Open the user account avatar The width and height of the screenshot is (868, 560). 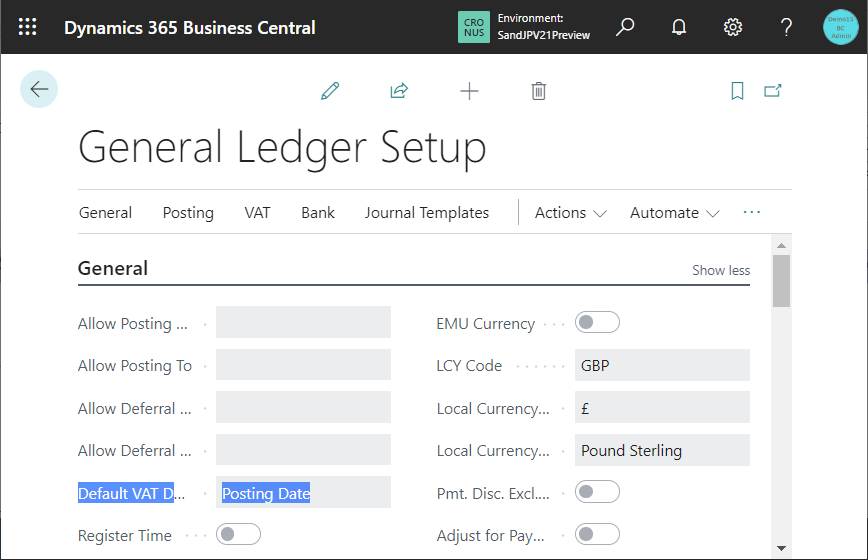(x=840, y=27)
